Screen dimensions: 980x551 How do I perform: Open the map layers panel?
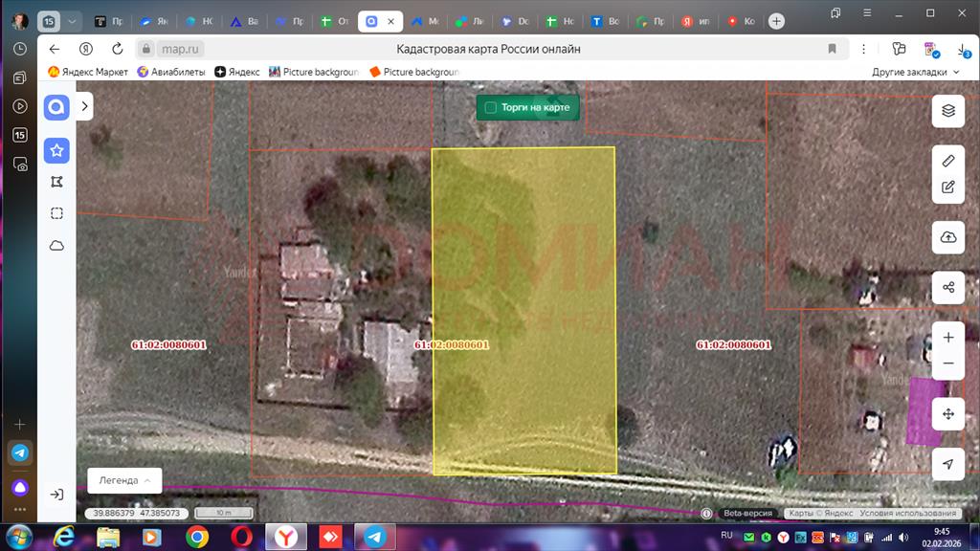click(947, 110)
